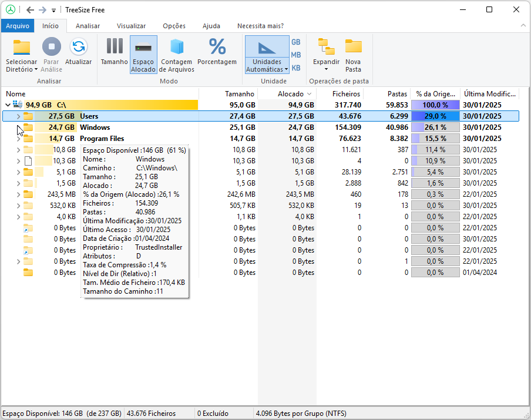Viewport: 531px width, 420px height.
Task: Sort by the Tamanho column header
Action: click(x=228, y=94)
